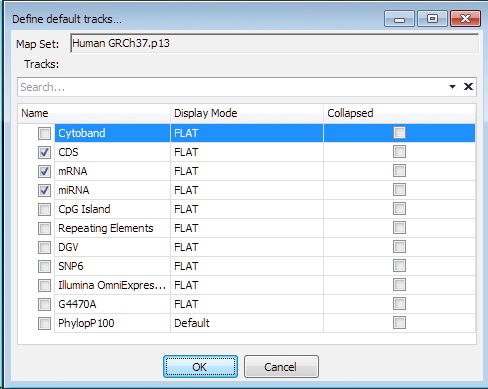488x389 pixels.
Task: Click the Map Set field Human GRCh37.p13
Action: (275, 43)
